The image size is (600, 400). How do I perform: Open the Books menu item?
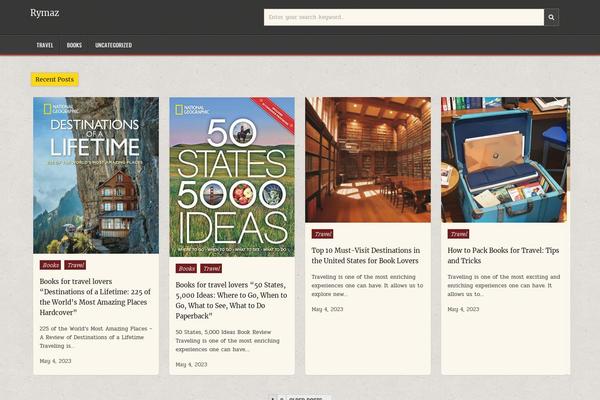(74, 45)
